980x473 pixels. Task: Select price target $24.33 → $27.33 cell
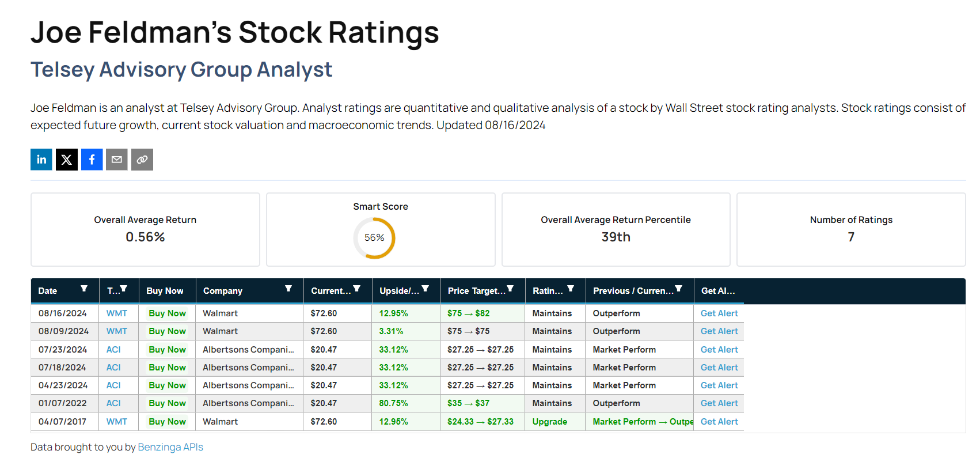tap(483, 422)
